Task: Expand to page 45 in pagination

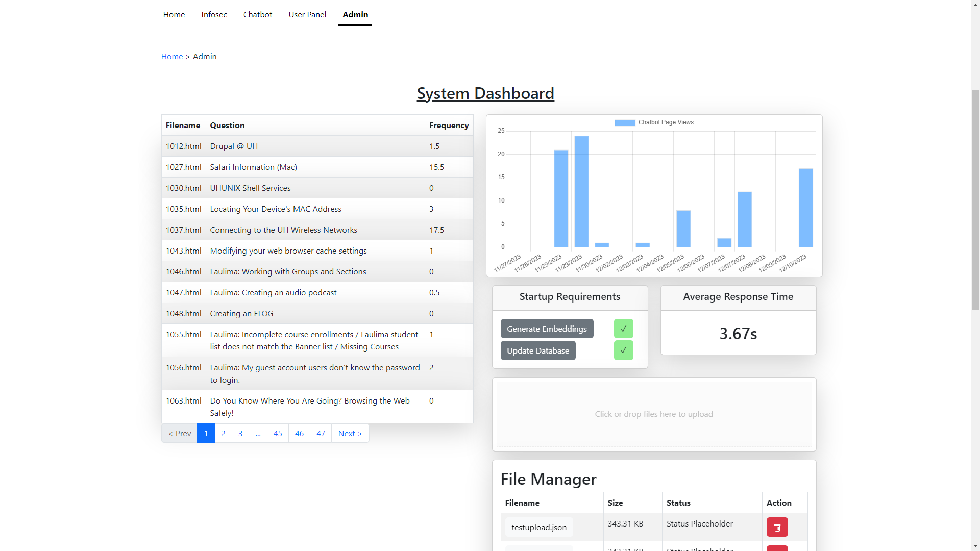Action: [278, 433]
